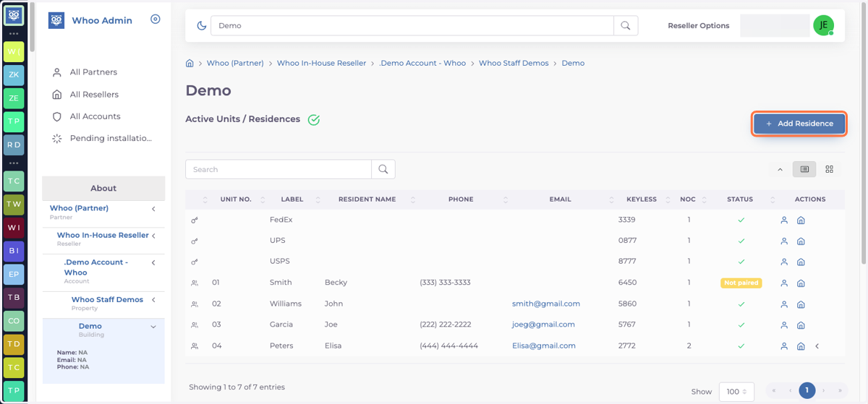Screen dimensions: 868x404
Task: Select the R D workspace tile
Action: click(x=14, y=145)
